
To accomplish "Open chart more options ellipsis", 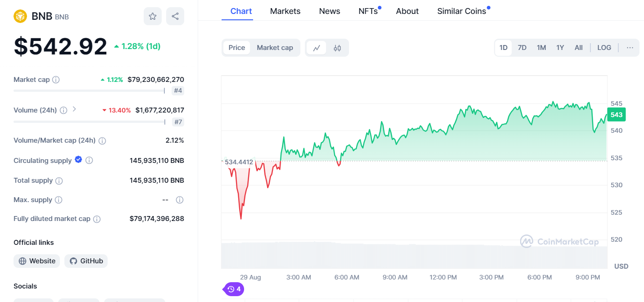I will (x=630, y=48).
